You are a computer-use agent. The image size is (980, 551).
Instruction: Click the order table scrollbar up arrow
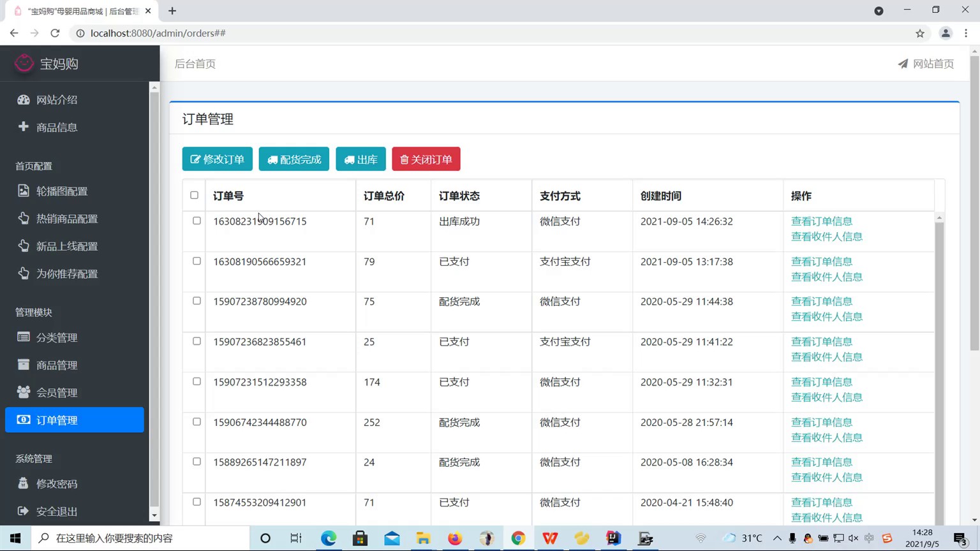pos(939,218)
